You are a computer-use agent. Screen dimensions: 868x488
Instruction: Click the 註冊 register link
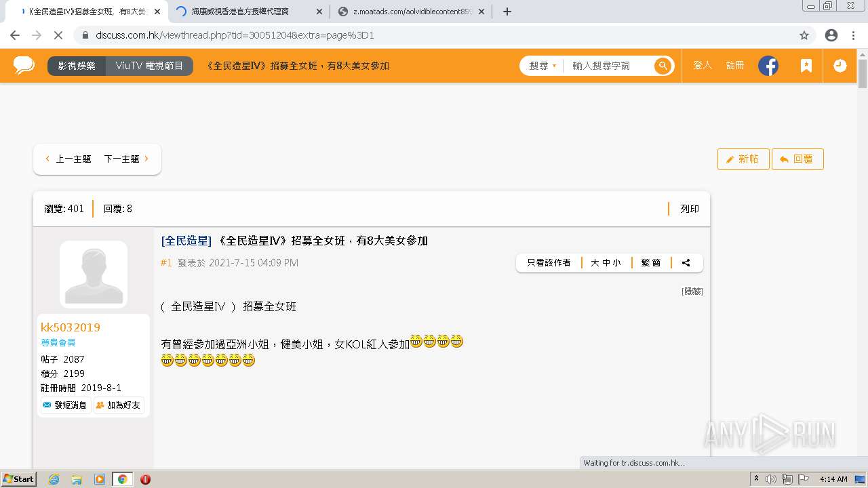tap(735, 65)
